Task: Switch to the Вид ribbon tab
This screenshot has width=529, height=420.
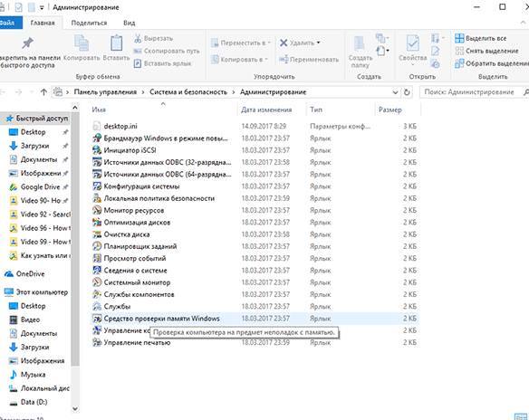Action: pos(130,23)
